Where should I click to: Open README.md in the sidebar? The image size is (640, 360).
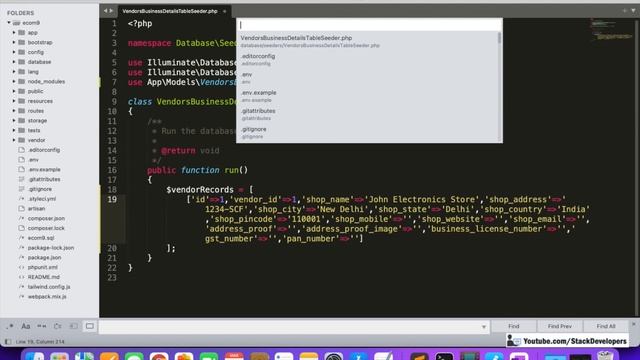tap(44, 277)
